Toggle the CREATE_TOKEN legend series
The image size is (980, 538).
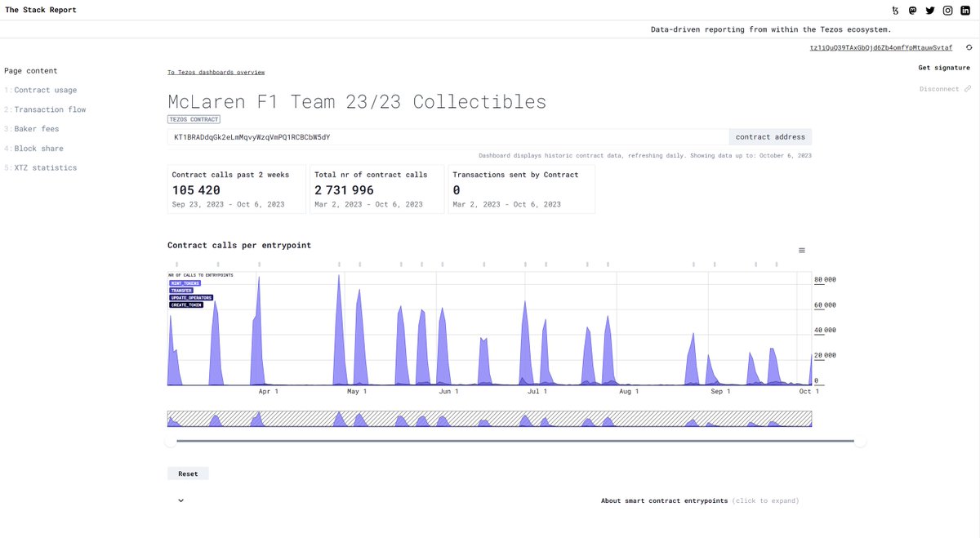click(186, 305)
